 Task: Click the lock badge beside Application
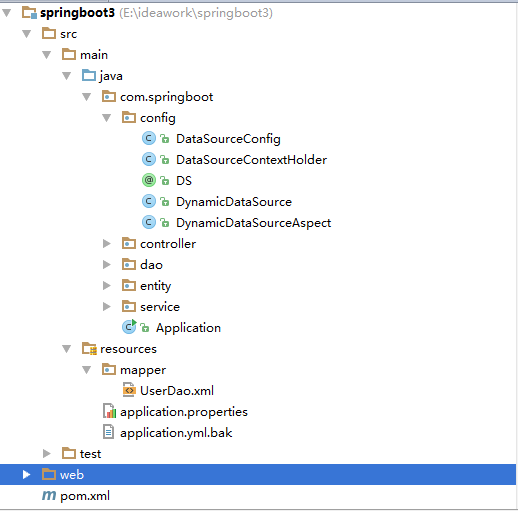pos(145,328)
